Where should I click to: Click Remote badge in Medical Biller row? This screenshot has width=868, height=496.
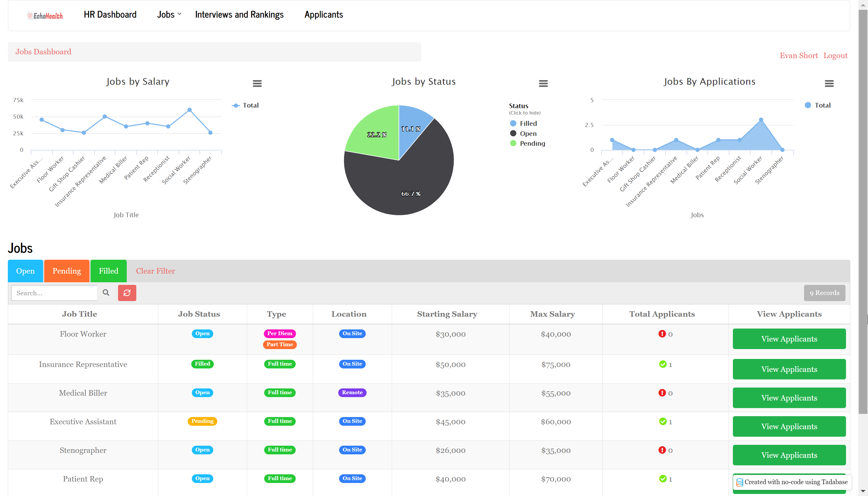click(x=352, y=392)
